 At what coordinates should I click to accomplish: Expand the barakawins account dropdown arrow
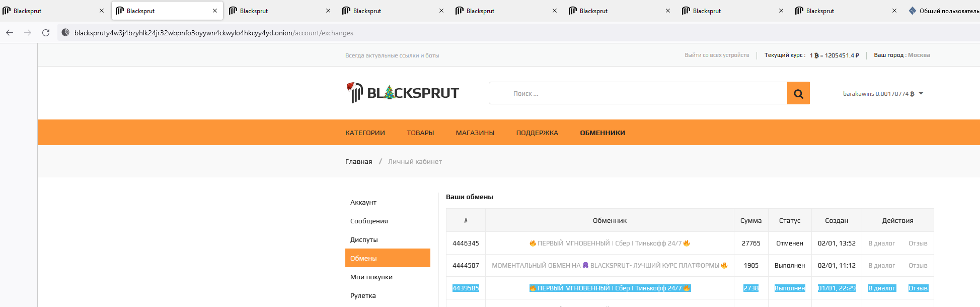(x=921, y=93)
